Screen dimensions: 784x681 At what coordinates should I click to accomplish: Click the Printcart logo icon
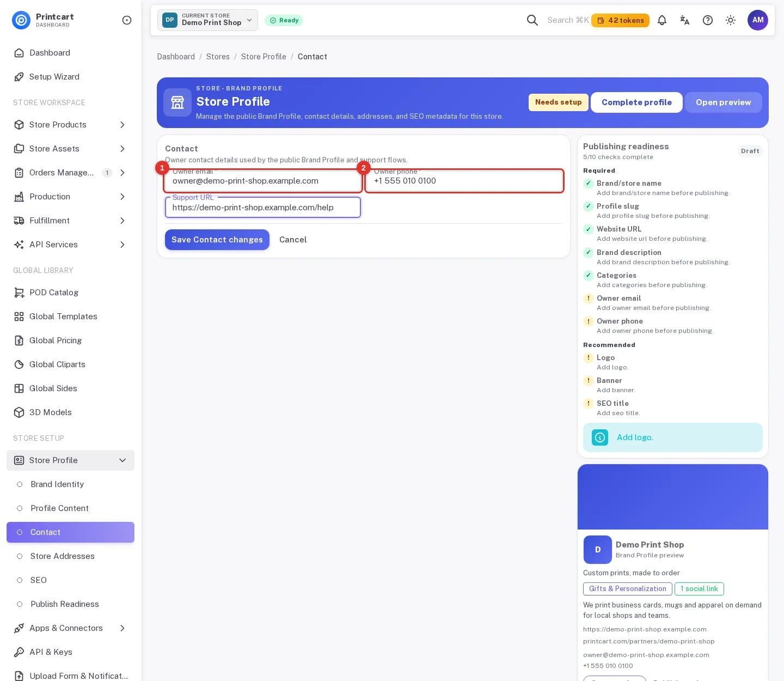click(21, 20)
